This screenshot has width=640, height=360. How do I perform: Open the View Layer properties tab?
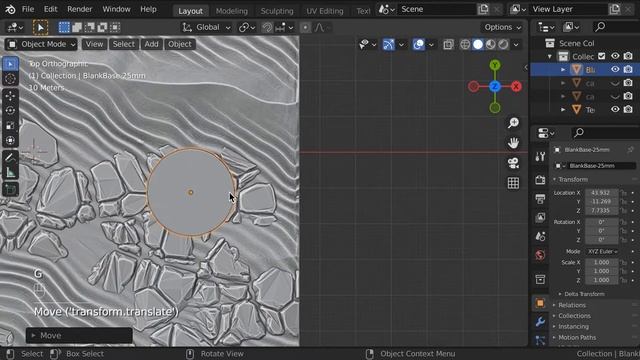(x=540, y=218)
